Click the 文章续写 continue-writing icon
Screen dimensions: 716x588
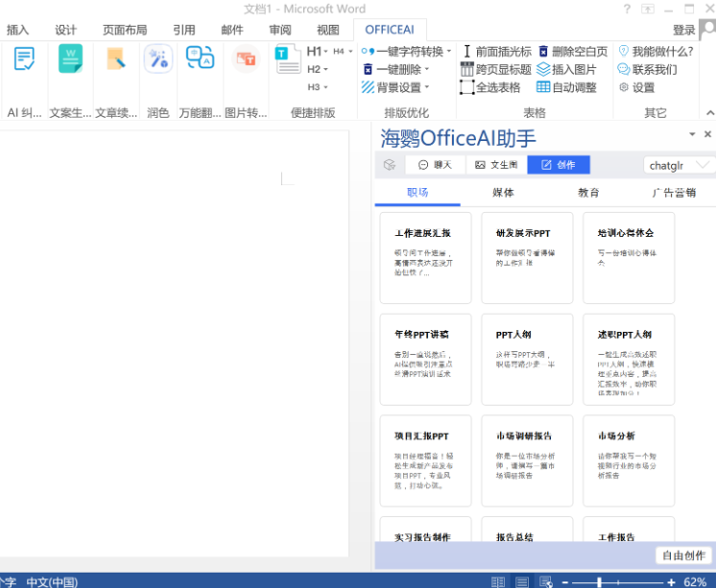[x=116, y=59]
